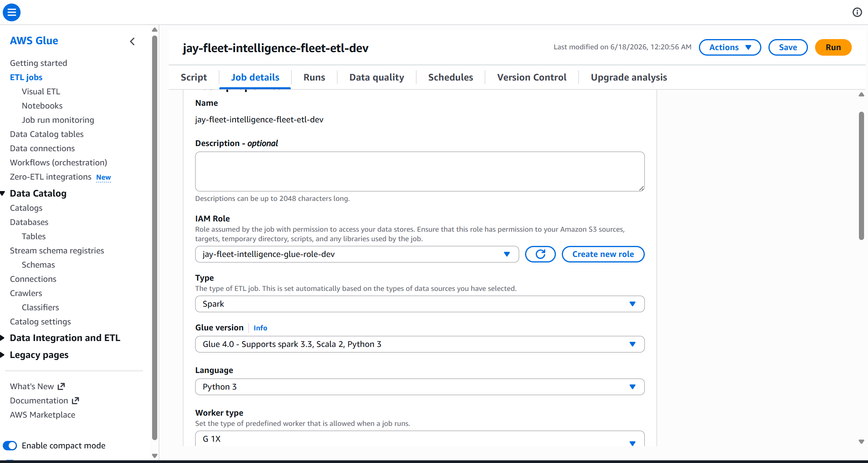The image size is (868, 463).
Task: Open Data Catalog tables
Action: click(x=47, y=134)
